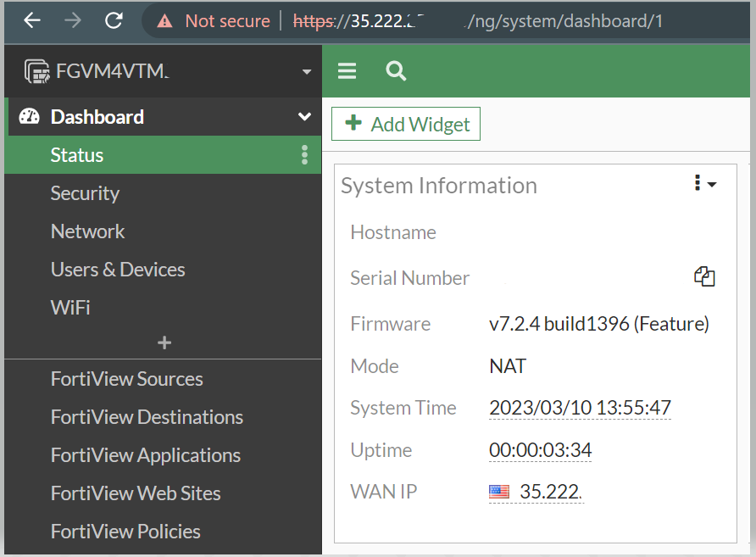Click the Status entry options kebab icon
This screenshot has width=756, height=557.
click(303, 155)
